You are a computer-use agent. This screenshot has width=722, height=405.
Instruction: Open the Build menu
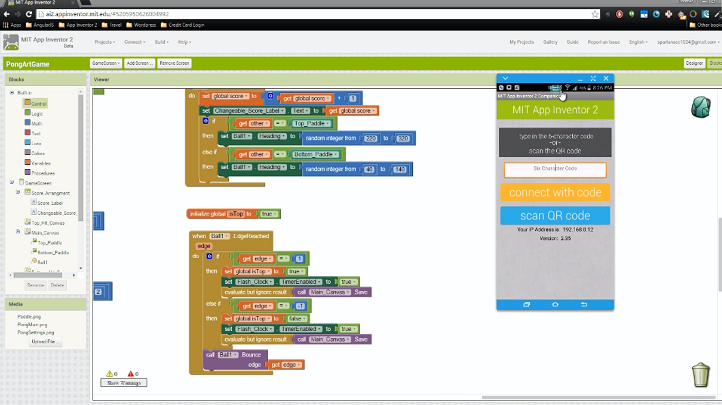coord(160,42)
